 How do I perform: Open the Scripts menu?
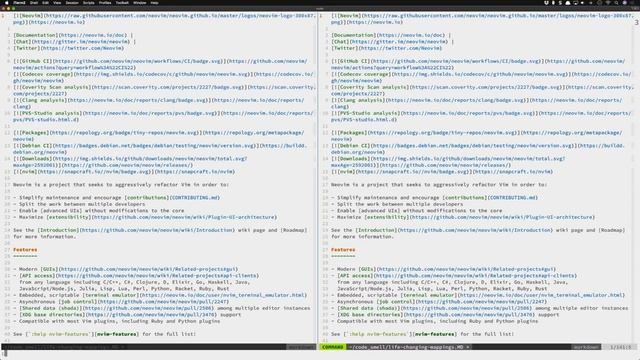pos(89,2)
